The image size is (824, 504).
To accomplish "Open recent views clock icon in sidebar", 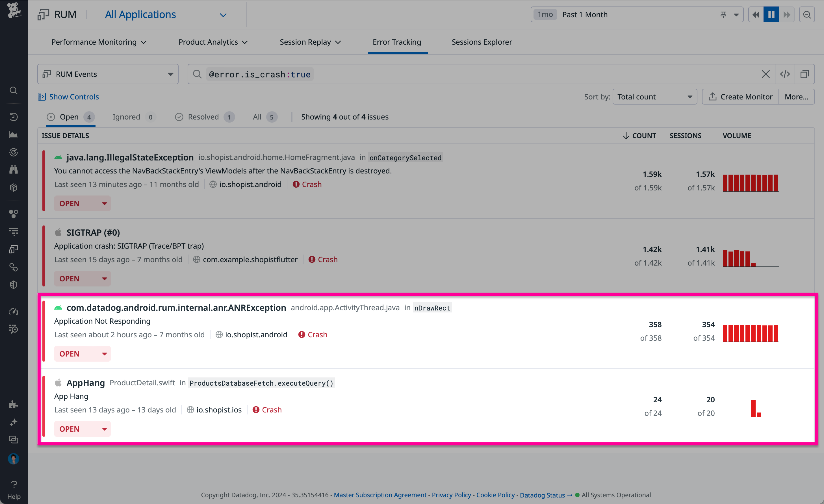I will point(13,116).
